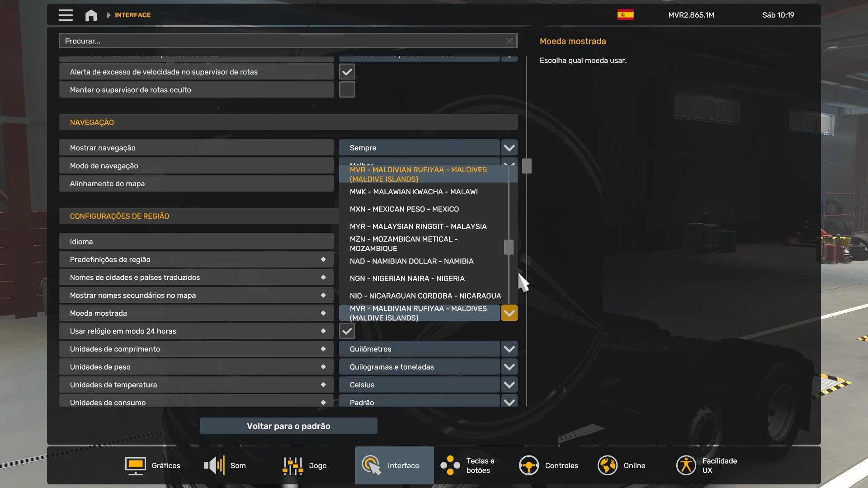Open Facilidade UX accessibility settings

click(686, 465)
